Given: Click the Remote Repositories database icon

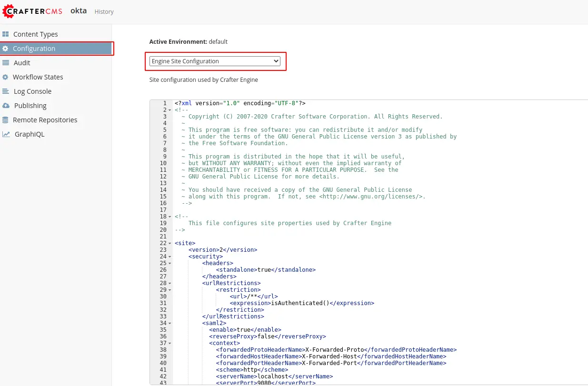Looking at the screenshot, I should tap(5, 120).
